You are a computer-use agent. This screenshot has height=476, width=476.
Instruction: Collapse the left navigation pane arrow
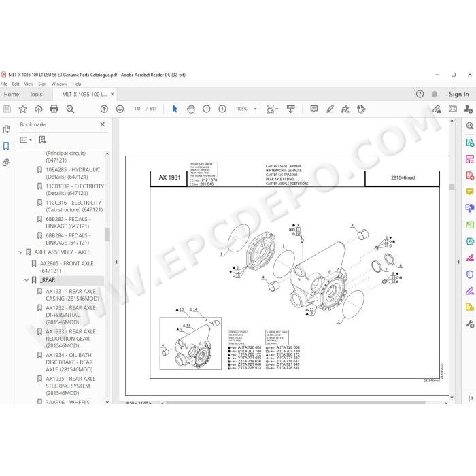116,262
